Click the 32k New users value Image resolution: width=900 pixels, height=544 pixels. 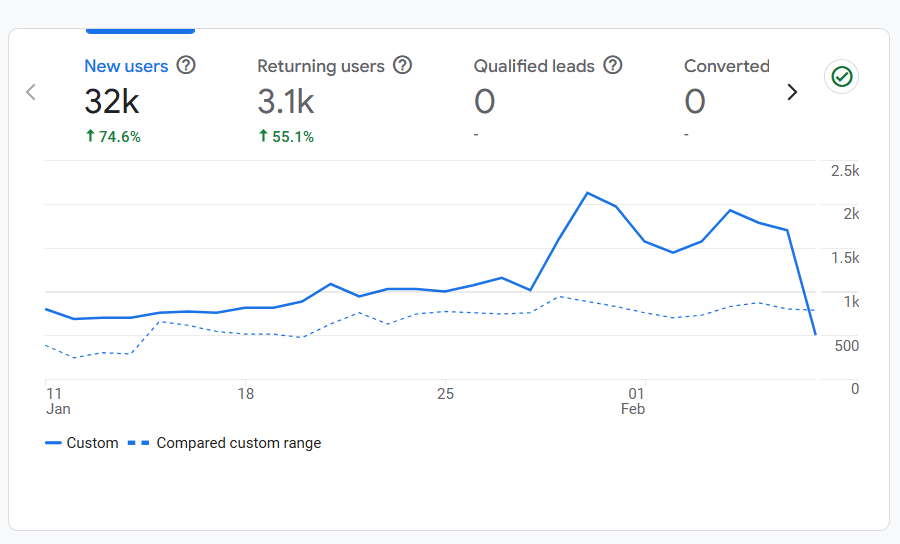point(111,101)
